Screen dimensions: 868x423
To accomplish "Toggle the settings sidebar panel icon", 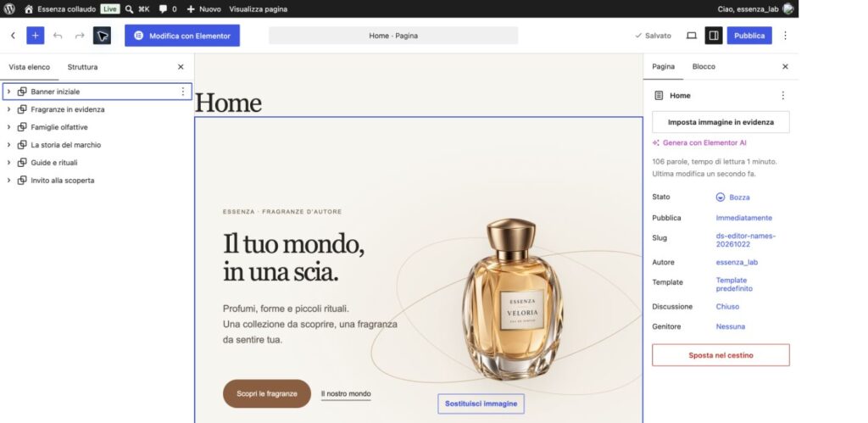I will tap(714, 36).
